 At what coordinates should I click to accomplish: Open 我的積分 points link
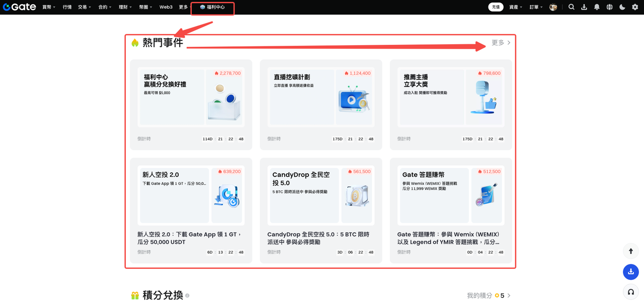point(488,295)
